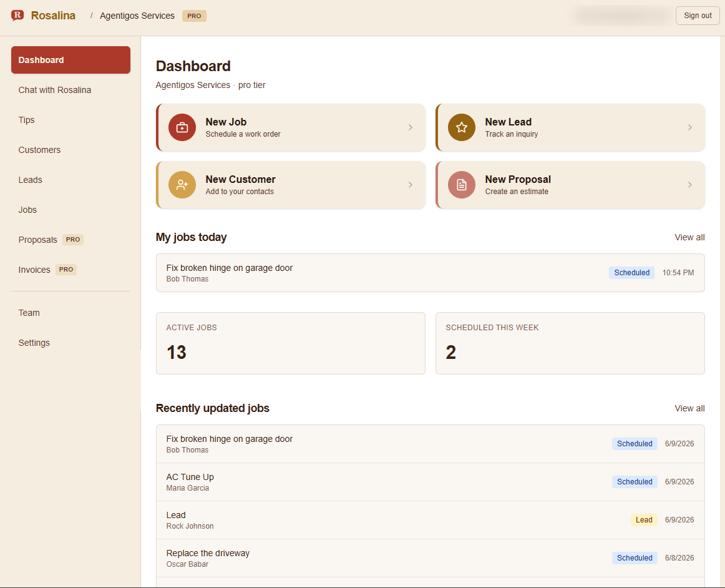
Task: Click the Active Jobs count 13
Action: [x=176, y=353]
